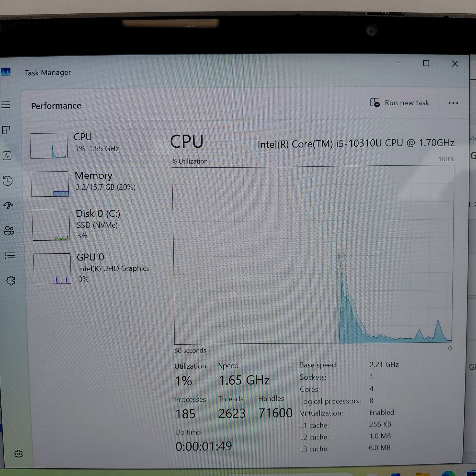476x476 pixels.
Task: Maximize the Task Manager window
Action: coord(426,63)
